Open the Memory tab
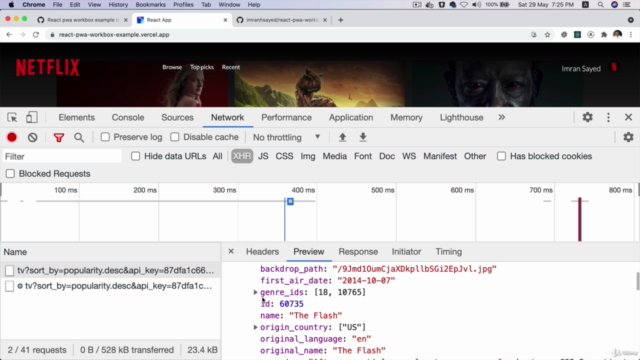The width and height of the screenshot is (640, 360). tap(407, 118)
